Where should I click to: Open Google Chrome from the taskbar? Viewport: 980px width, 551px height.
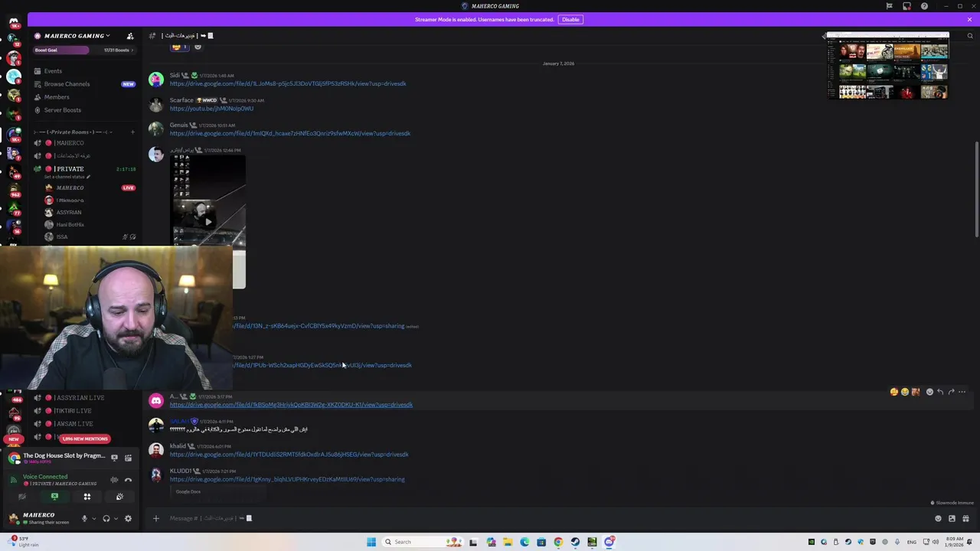click(558, 542)
